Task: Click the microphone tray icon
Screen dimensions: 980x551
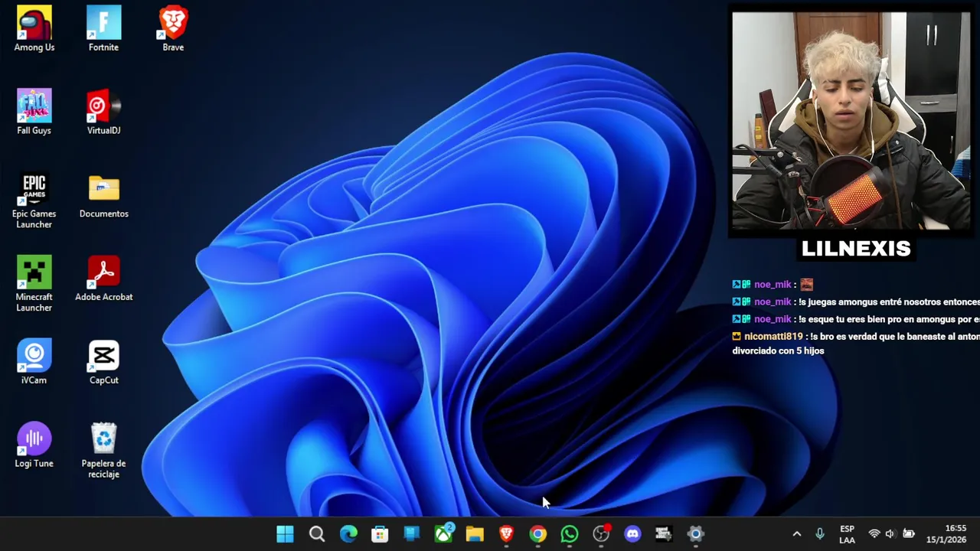Action: coord(820,534)
